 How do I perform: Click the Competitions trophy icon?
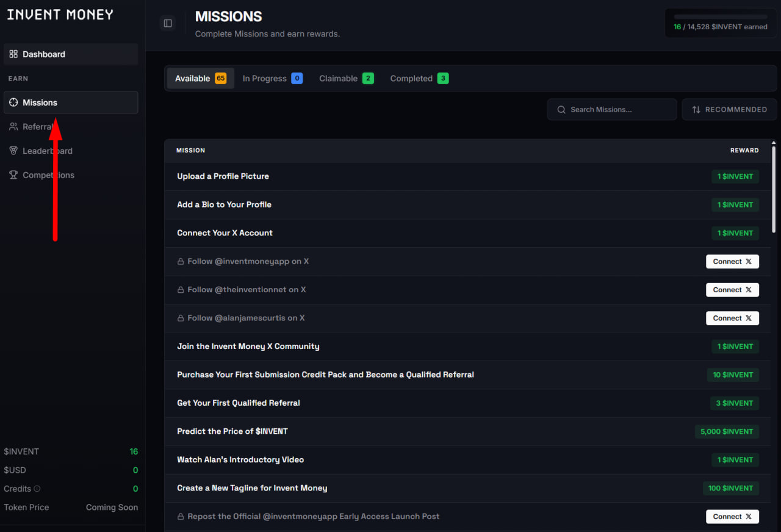point(13,175)
